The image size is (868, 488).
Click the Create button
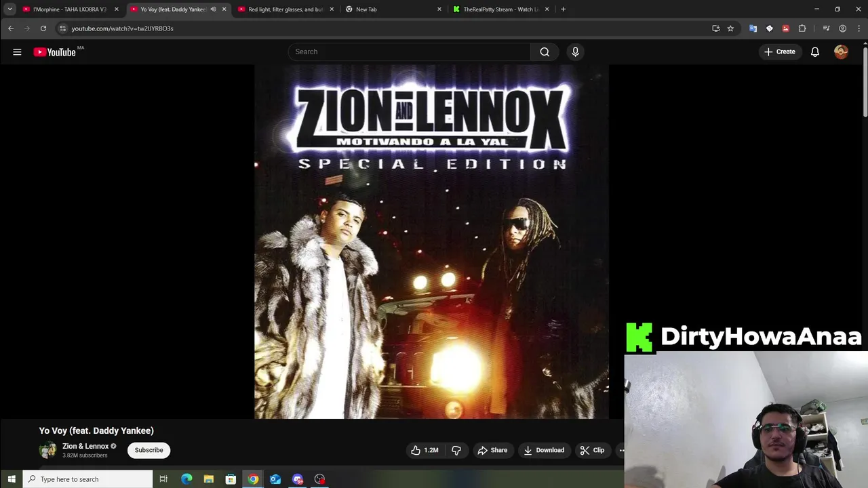coord(780,52)
